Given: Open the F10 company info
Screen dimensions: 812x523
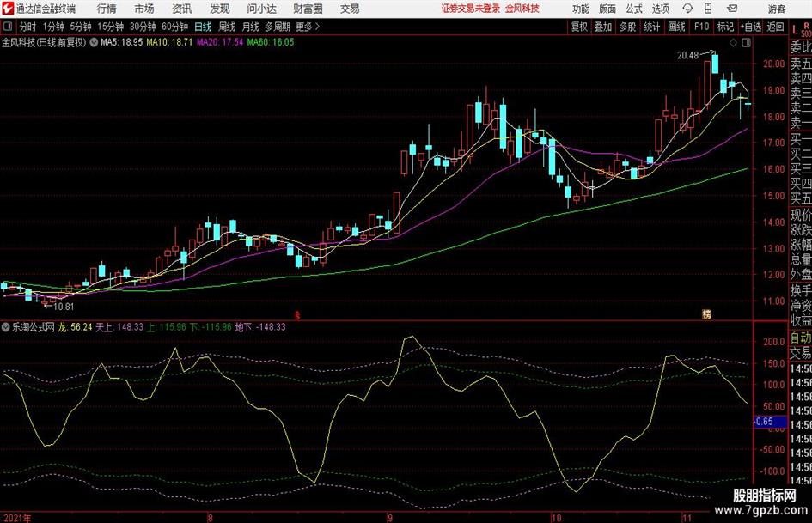Looking at the screenshot, I should click(x=702, y=27).
